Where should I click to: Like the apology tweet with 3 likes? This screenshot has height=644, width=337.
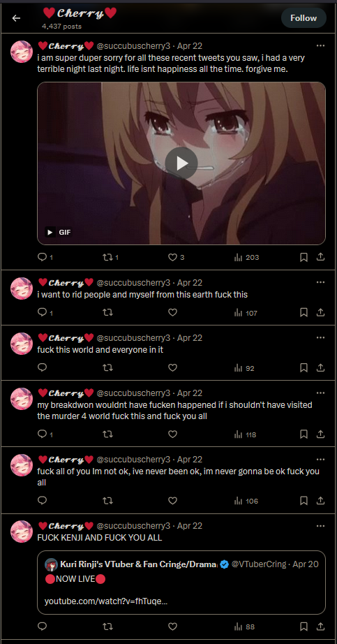172,257
